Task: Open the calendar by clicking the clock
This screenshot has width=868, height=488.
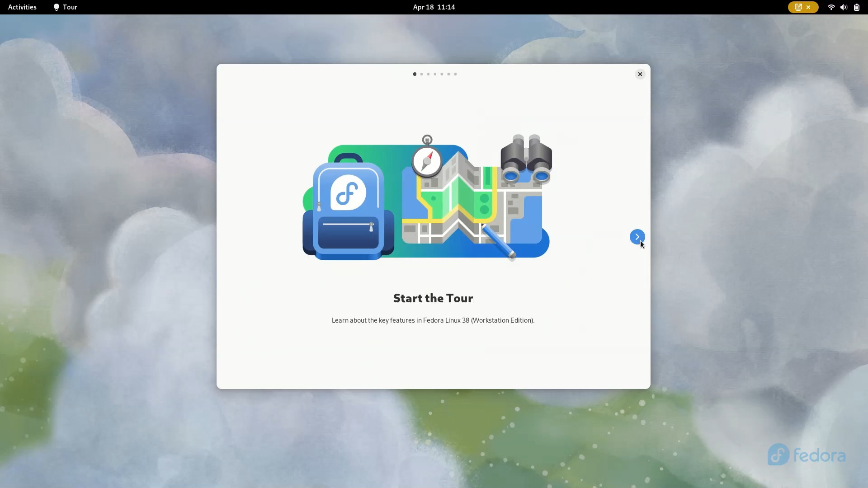Action: click(433, 7)
